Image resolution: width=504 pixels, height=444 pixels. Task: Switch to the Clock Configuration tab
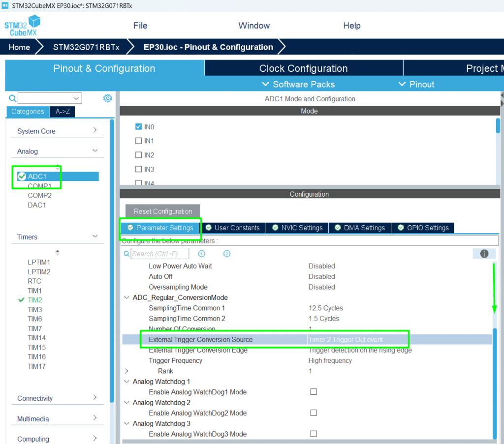click(303, 68)
